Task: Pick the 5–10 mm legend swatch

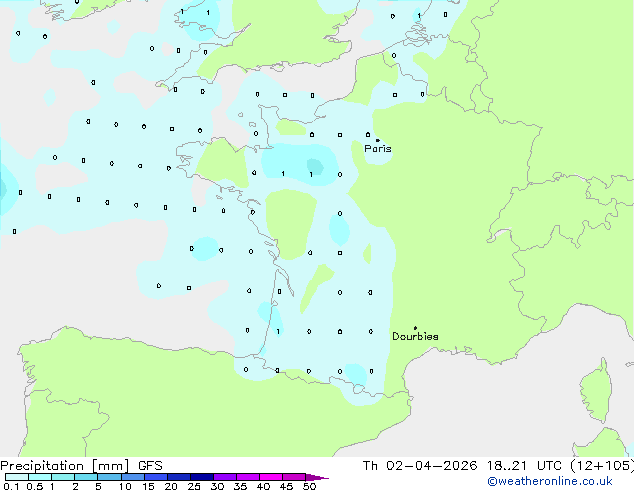Action: pyautogui.click(x=109, y=477)
